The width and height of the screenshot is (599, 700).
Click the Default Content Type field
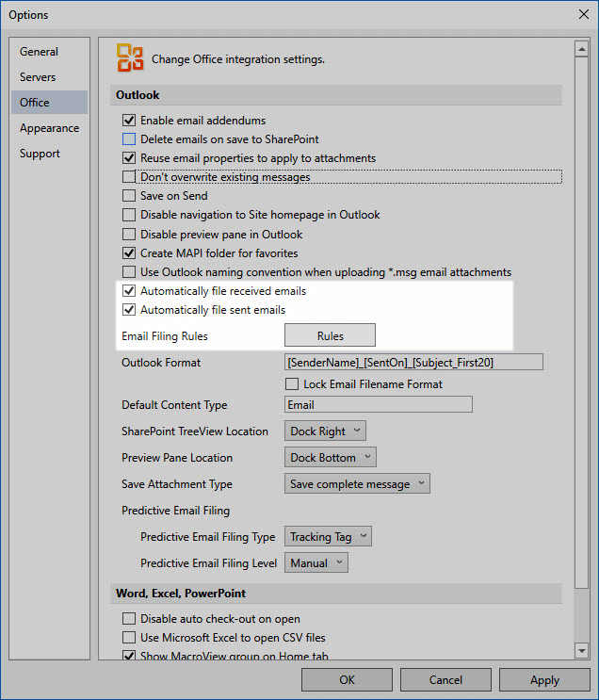click(x=379, y=404)
